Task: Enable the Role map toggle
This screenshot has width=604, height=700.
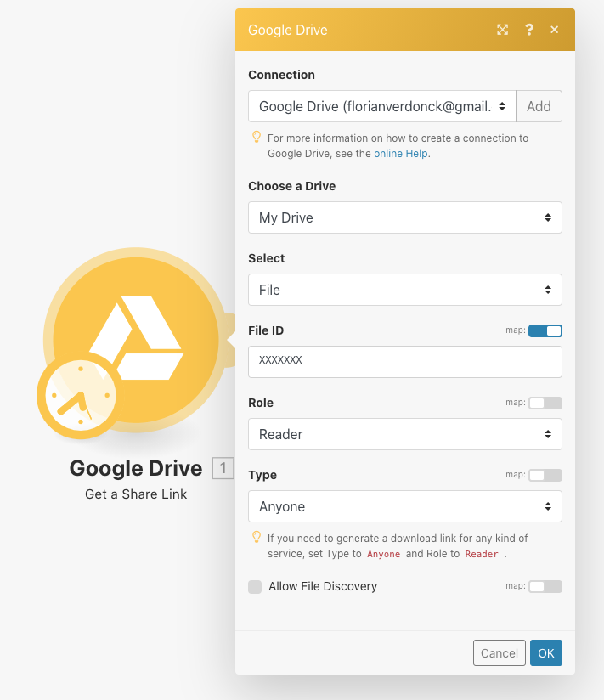Action: coord(545,404)
